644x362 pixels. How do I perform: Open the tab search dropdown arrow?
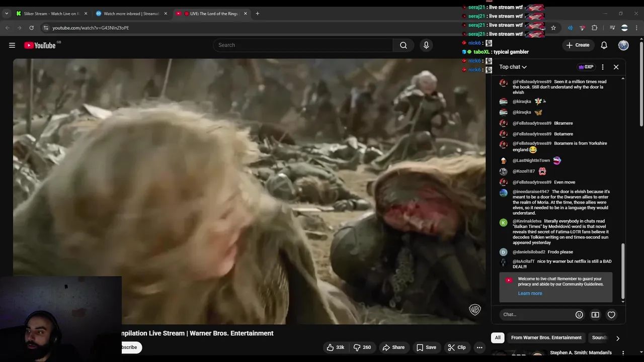[x=7, y=14]
